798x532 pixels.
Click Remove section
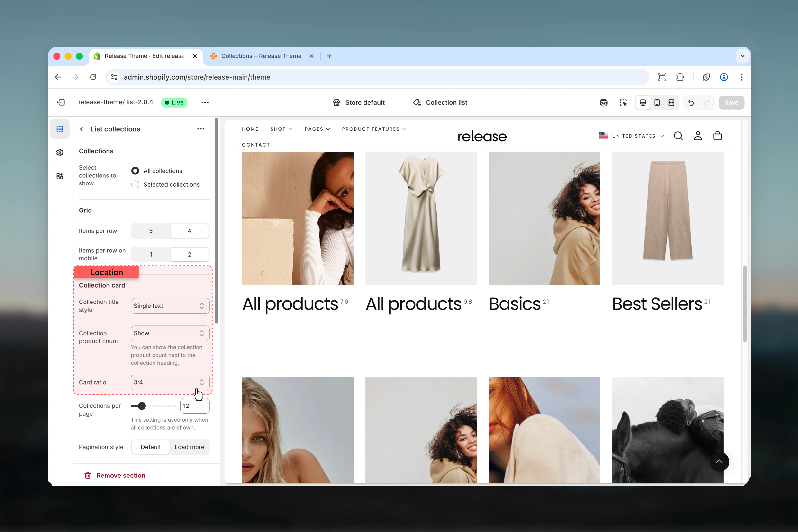[115, 475]
